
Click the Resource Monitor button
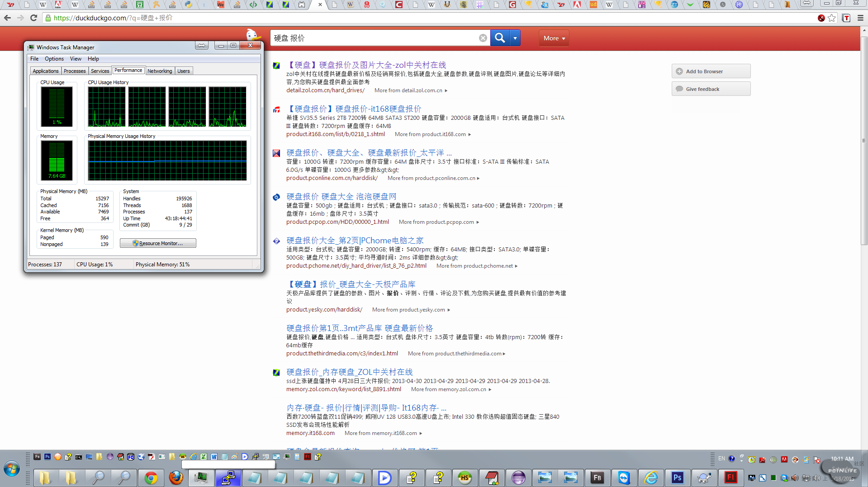pyautogui.click(x=158, y=243)
